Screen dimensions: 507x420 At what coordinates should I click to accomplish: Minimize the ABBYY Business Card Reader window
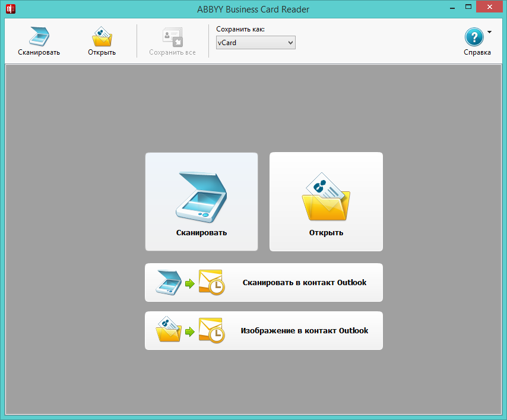click(x=452, y=7)
